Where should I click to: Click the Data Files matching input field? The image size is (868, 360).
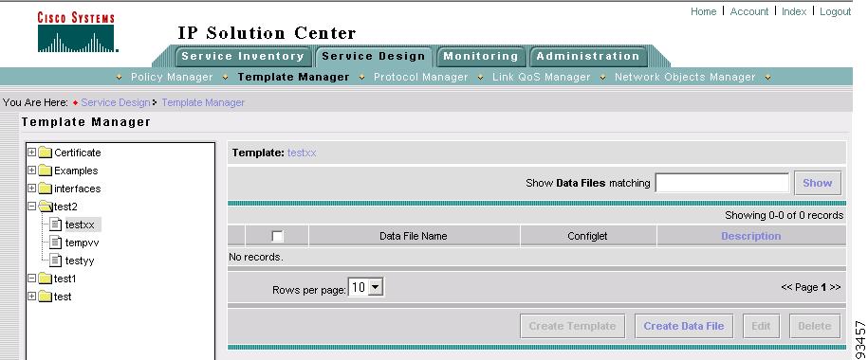pyautogui.click(x=722, y=183)
